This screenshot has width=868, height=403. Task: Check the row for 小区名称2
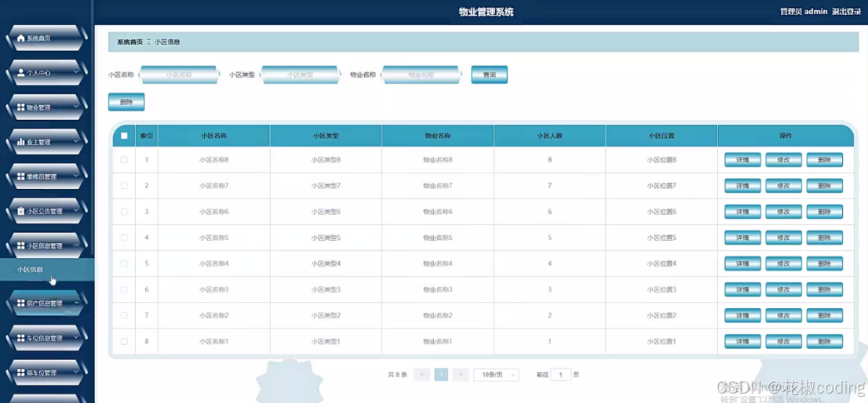[124, 316]
